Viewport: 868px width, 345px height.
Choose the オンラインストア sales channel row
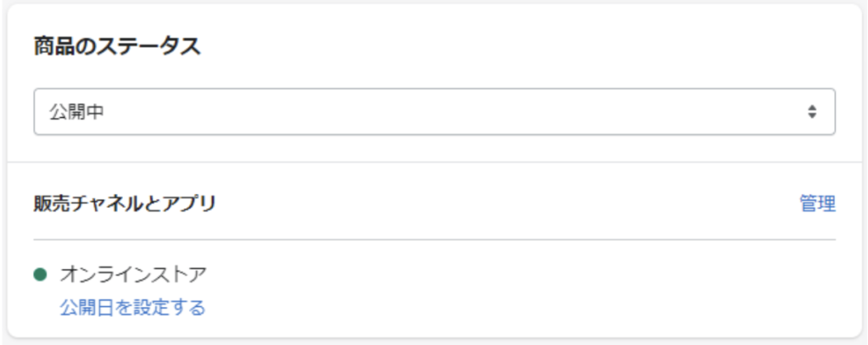pos(133,275)
